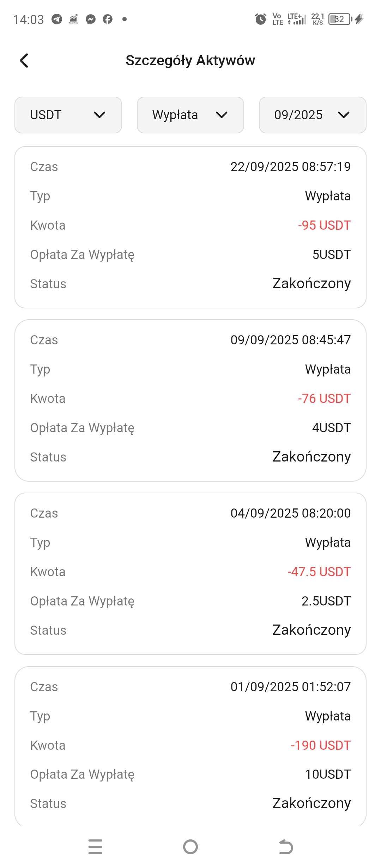Tap the battery indicator icon
381x868 pixels.
coord(340,19)
